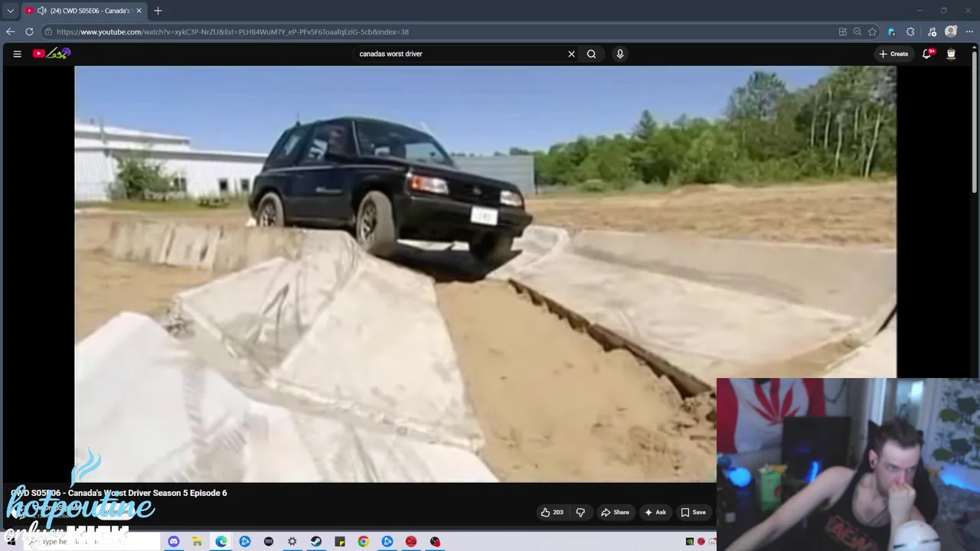Share the video
980x551 pixels.
[x=615, y=512]
